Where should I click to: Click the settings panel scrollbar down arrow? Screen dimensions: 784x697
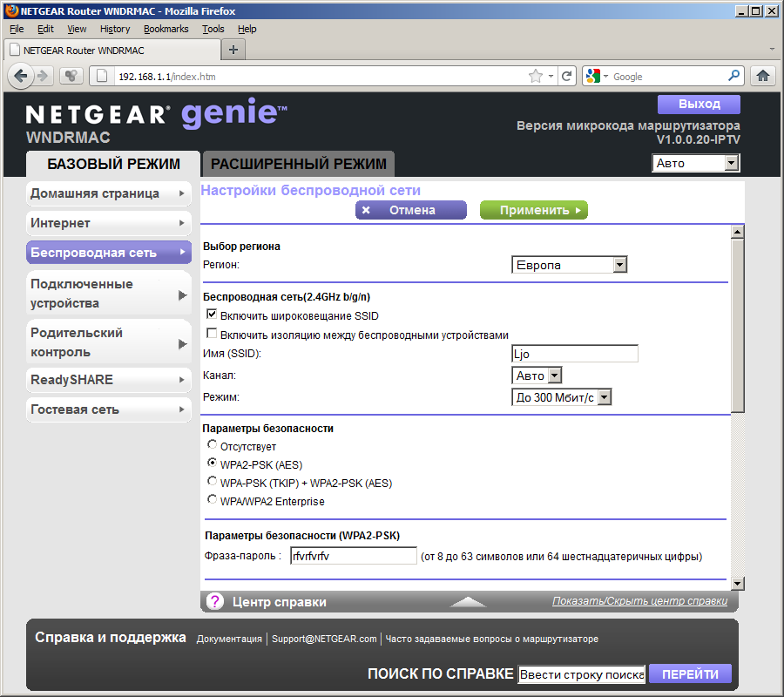[x=737, y=583]
